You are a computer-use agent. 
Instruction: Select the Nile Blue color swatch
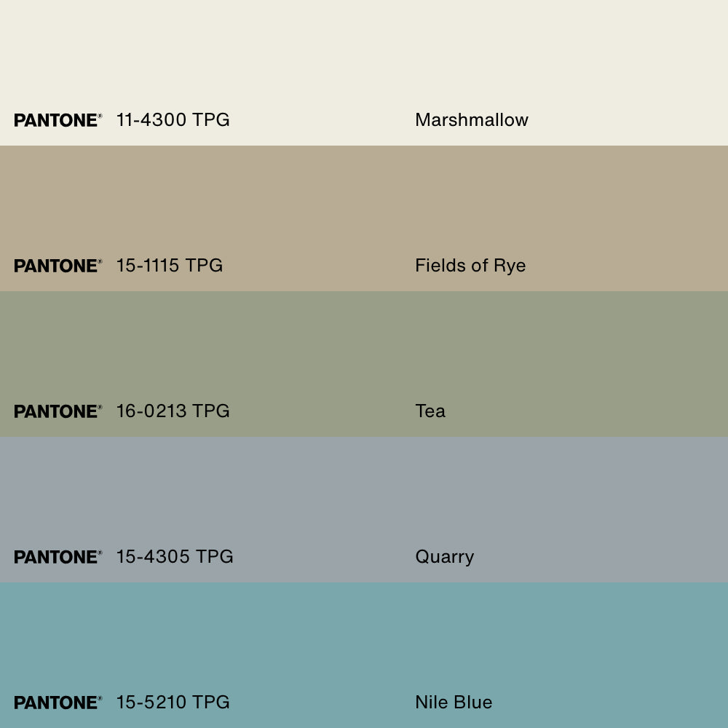click(x=364, y=641)
